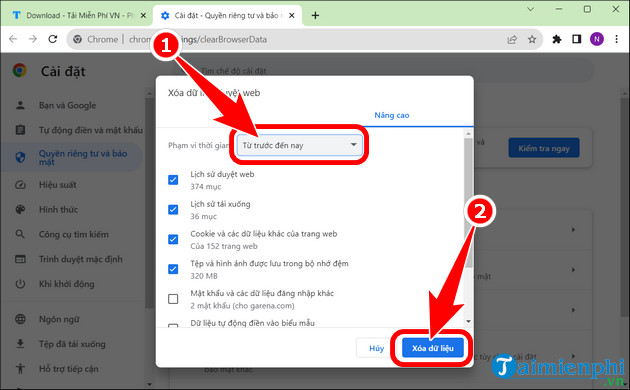Click the '374 mục' text
The width and height of the screenshot is (630, 390).
(x=206, y=186)
